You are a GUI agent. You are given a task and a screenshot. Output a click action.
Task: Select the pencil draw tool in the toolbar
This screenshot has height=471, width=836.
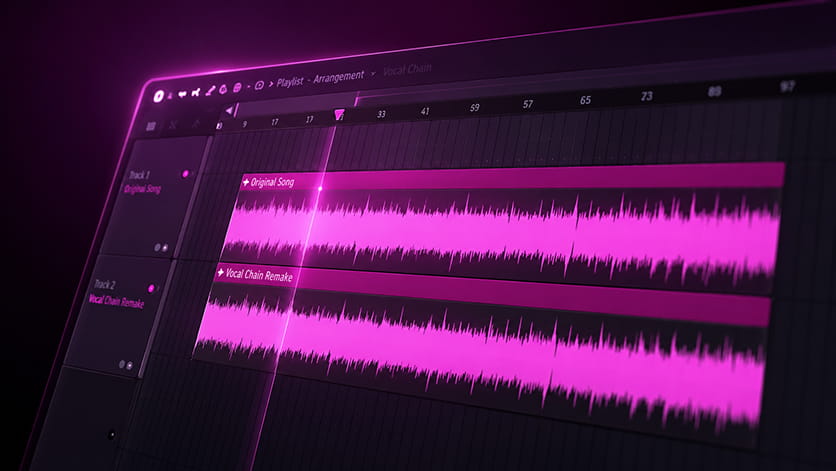[210, 91]
